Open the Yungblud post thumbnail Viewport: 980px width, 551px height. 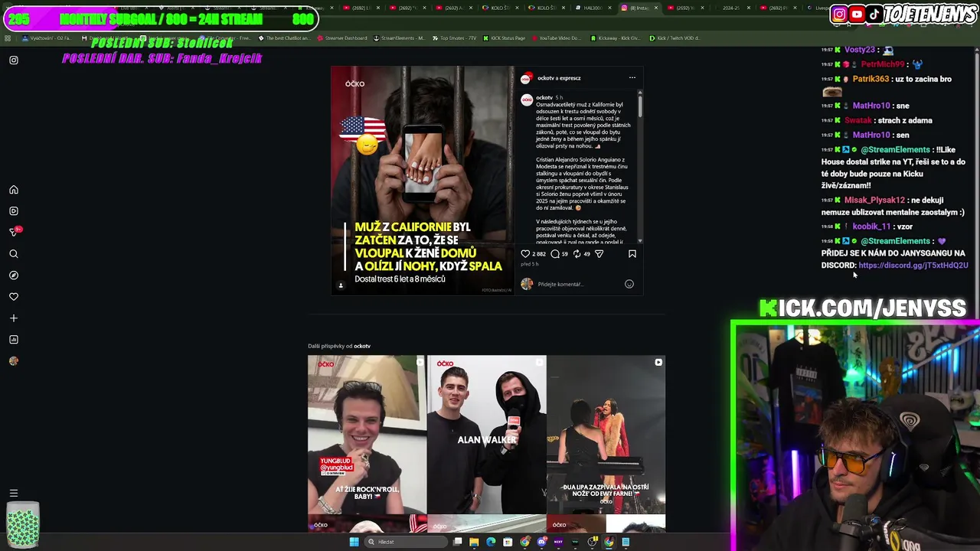click(x=367, y=435)
